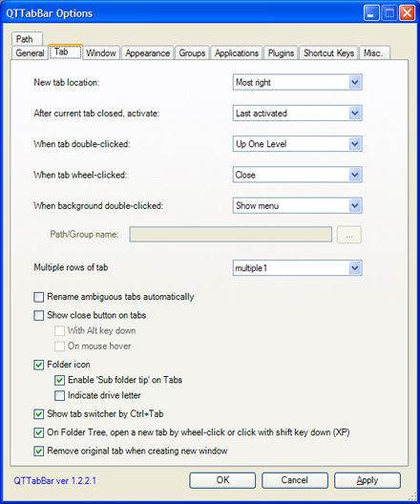This screenshot has height=504, width=420.
Task: Click the Apply button
Action: coord(367,480)
